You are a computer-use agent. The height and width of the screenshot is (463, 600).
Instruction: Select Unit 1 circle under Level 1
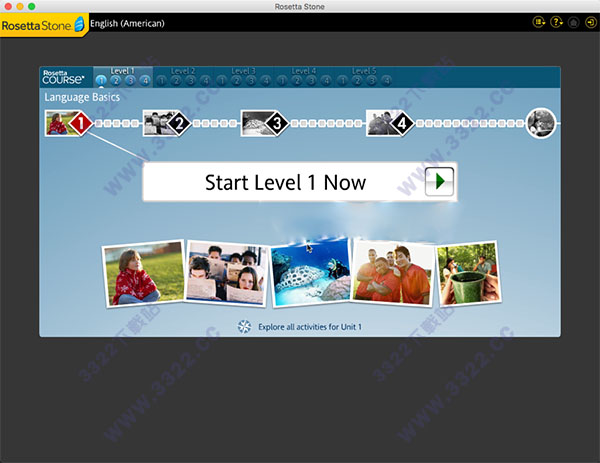tap(101, 81)
